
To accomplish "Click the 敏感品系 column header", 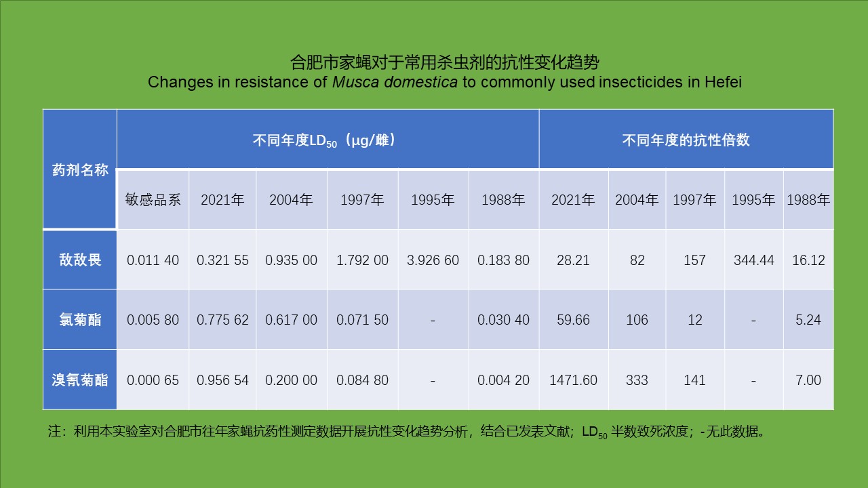I will pos(153,200).
